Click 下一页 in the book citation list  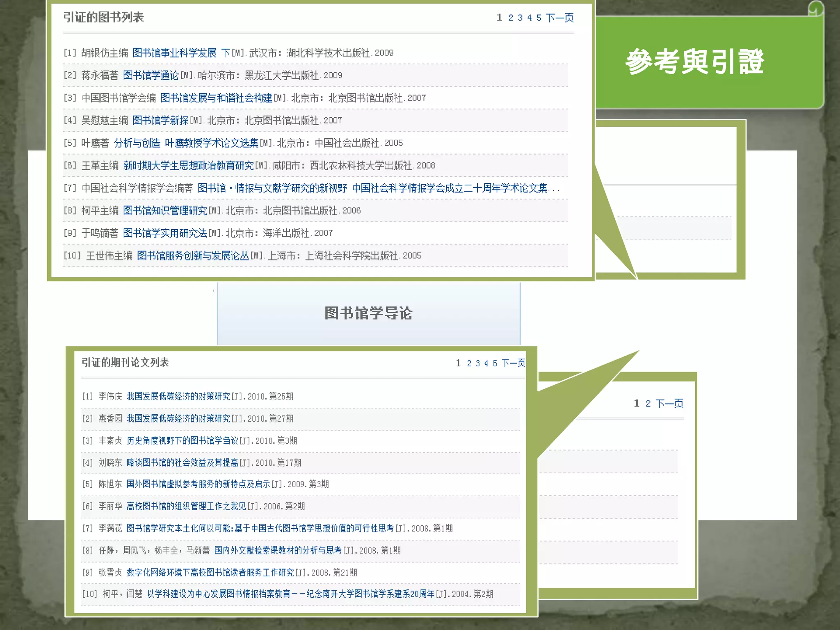[560, 18]
